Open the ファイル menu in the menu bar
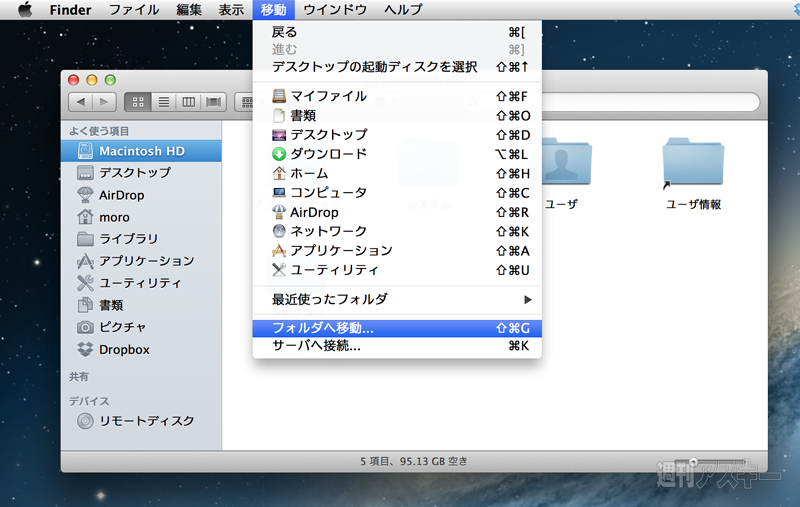The image size is (800, 507). [133, 10]
